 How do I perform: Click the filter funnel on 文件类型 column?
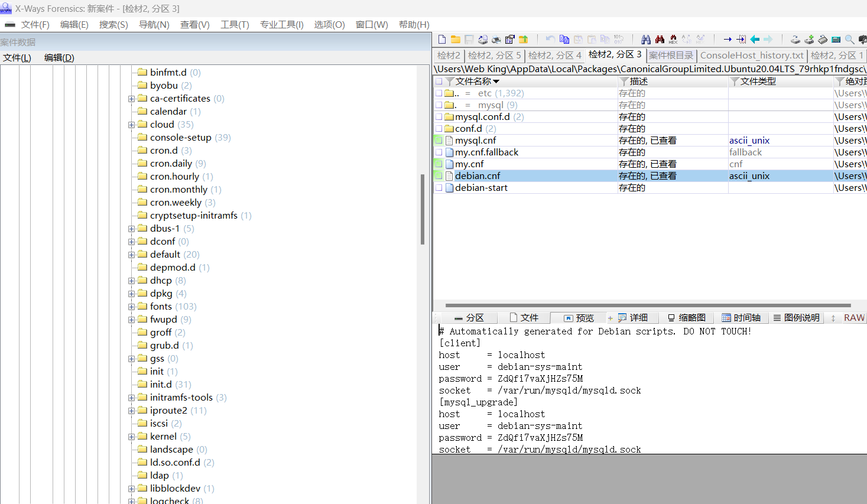(x=735, y=82)
